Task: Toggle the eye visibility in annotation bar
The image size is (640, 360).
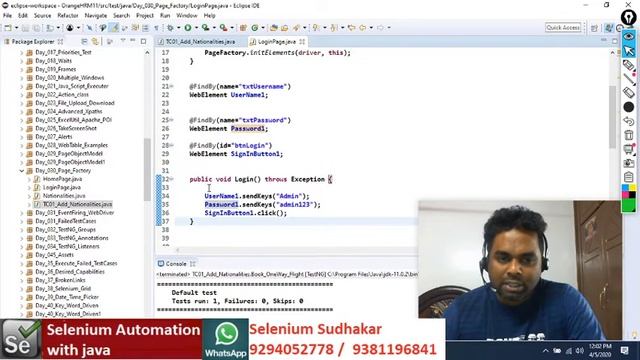Action: [x=629, y=36]
